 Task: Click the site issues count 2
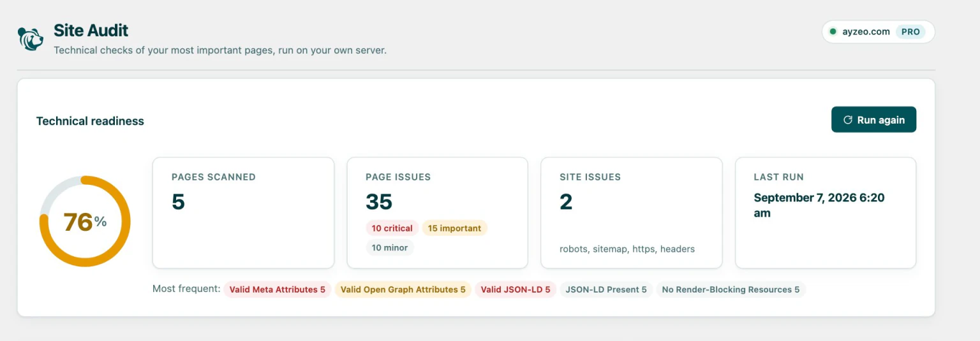click(566, 202)
